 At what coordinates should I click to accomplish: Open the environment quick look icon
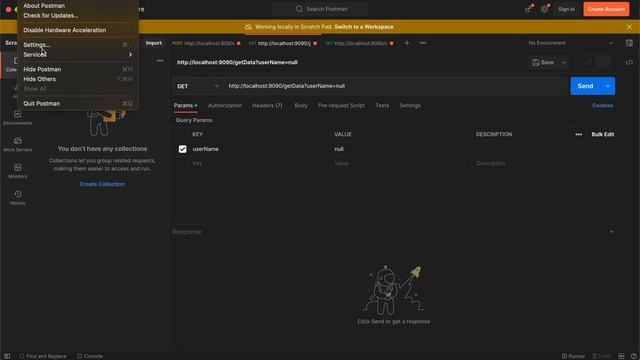629,43
